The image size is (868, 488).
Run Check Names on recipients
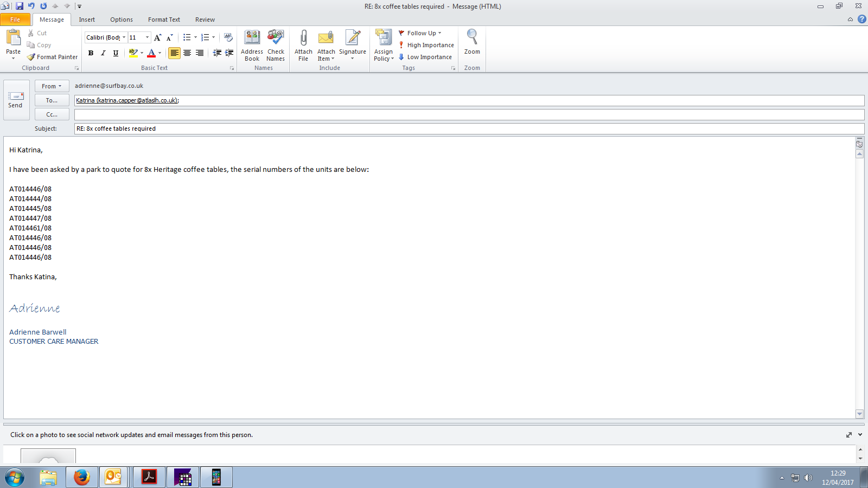point(276,46)
